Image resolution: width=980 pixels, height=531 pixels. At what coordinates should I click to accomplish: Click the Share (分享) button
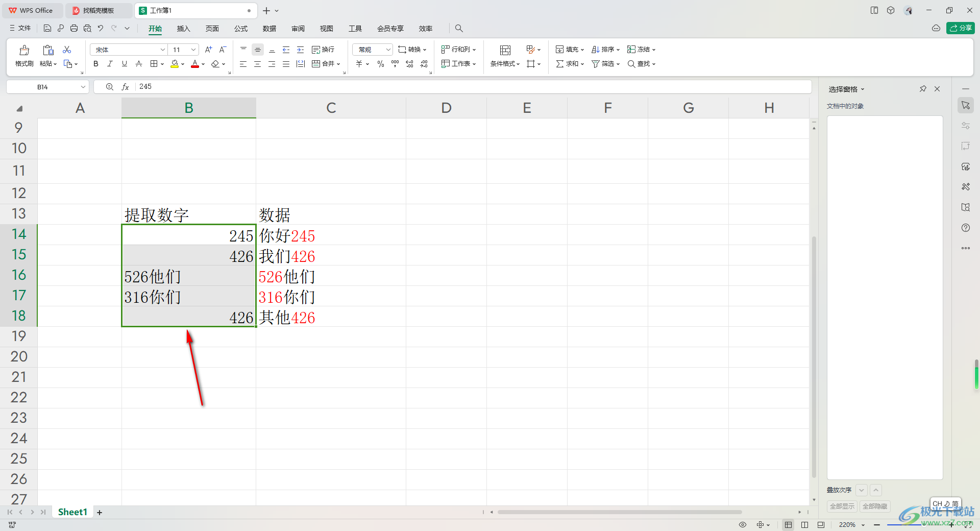[960, 28]
